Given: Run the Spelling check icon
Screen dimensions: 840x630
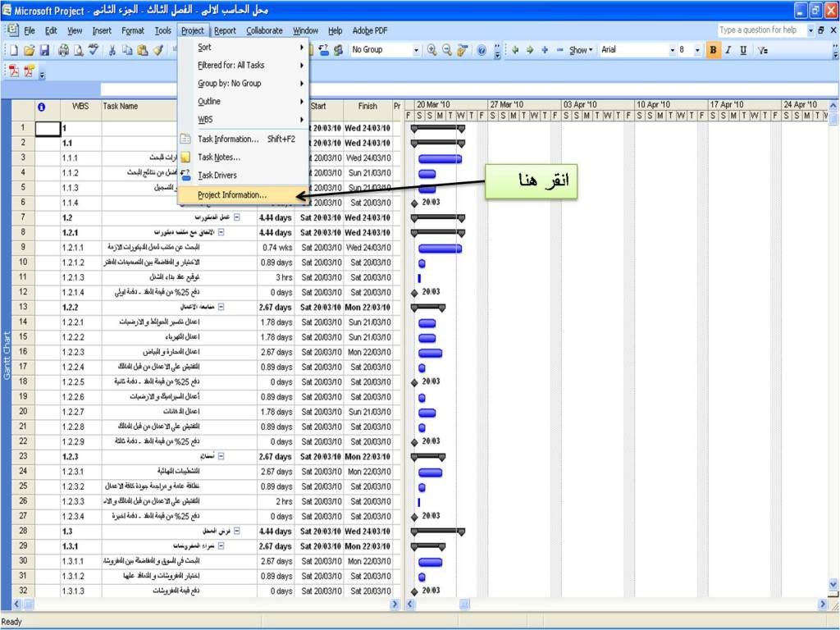Looking at the screenshot, I should (94, 50).
